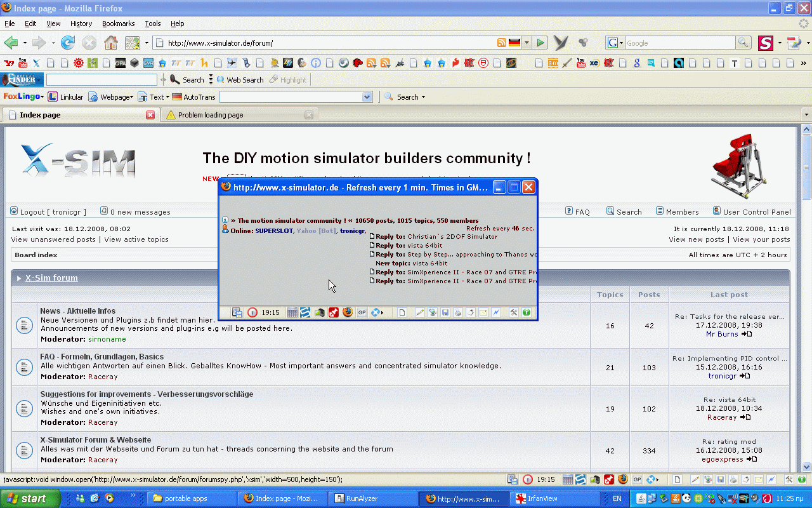Viewport: 812px width, 508px height.
Task: Click the Stop loading icon
Action: (x=89, y=43)
